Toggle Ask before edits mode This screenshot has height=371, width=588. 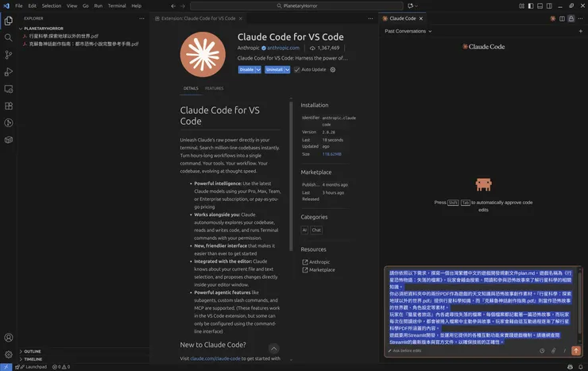coord(404,351)
